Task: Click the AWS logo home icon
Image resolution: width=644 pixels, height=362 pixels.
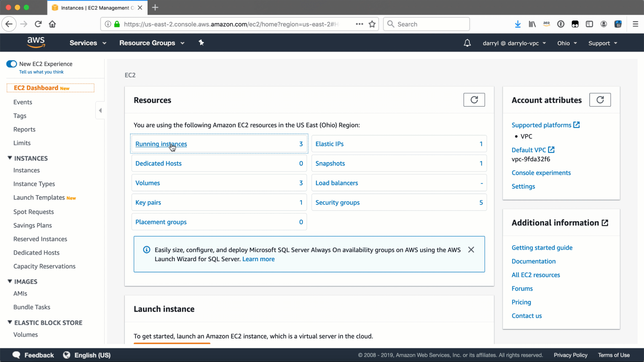Action: [x=36, y=42]
